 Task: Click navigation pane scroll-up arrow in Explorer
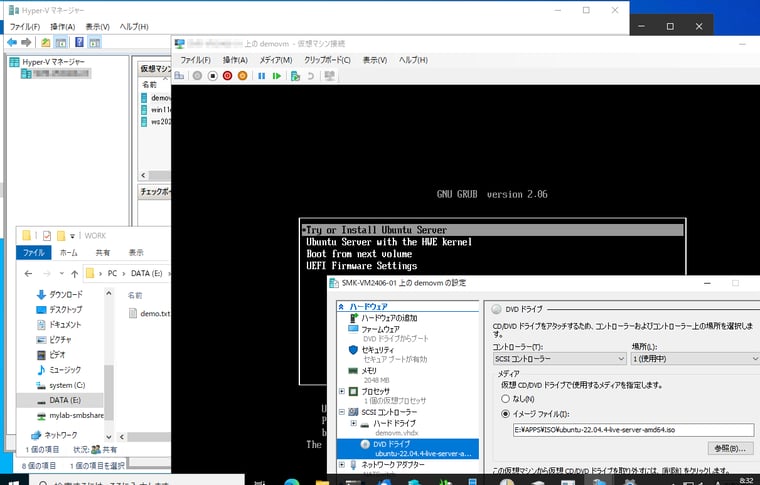tap(109, 294)
